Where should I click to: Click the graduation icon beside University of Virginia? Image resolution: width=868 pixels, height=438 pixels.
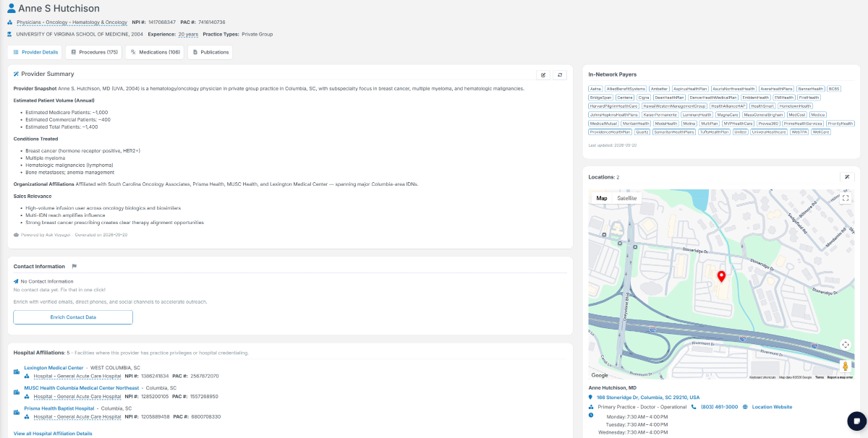pyautogui.click(x=10, y=34)
